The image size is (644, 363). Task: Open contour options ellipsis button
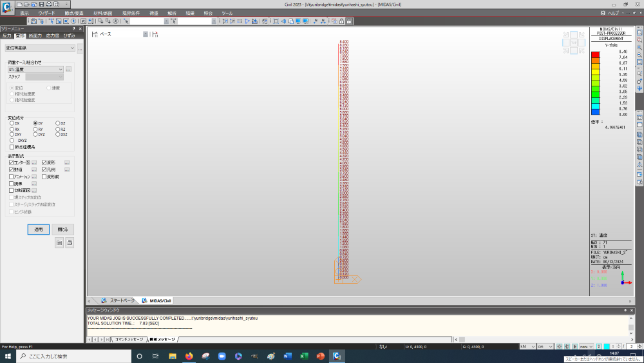click(x=34, y=162)
